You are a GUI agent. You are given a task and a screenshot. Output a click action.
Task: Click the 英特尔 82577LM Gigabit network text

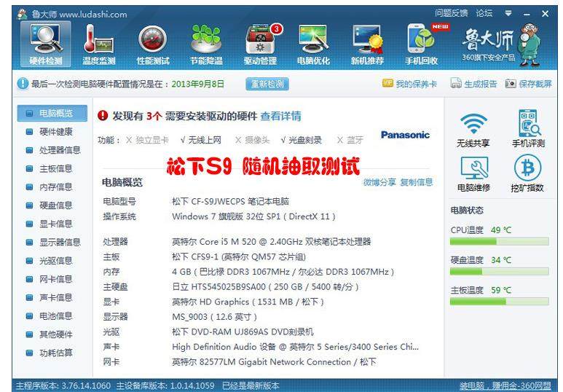274,362
